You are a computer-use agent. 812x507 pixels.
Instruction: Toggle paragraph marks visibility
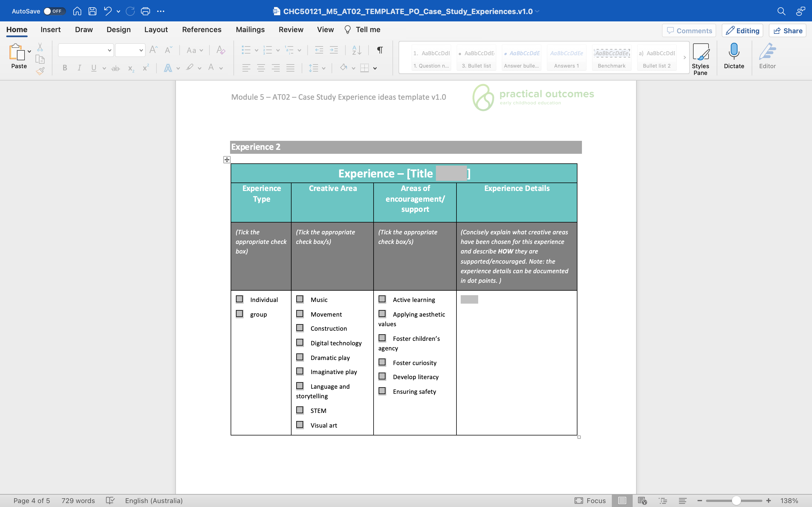tap(379, 50)
